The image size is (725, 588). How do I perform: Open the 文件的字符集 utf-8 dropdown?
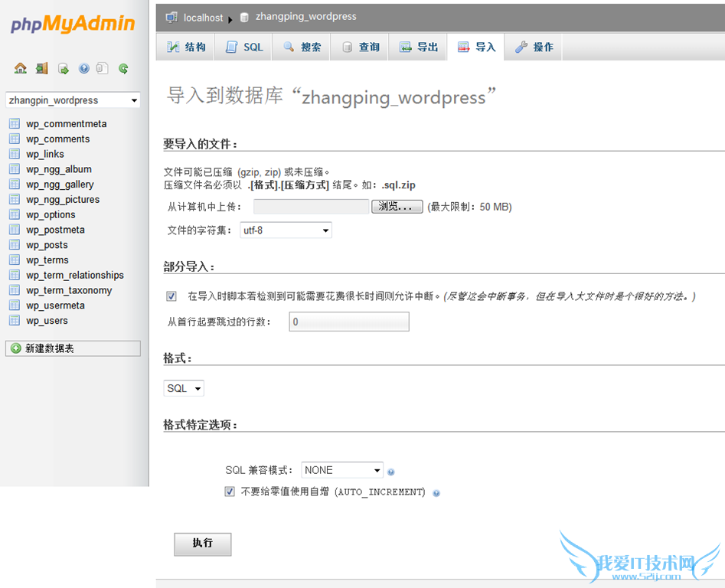tap(286, 230)
